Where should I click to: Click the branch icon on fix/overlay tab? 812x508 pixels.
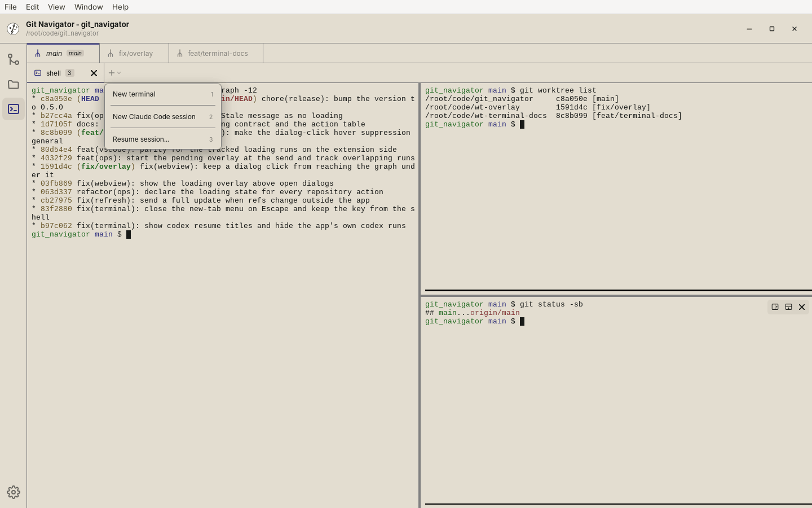pos(111,54)
